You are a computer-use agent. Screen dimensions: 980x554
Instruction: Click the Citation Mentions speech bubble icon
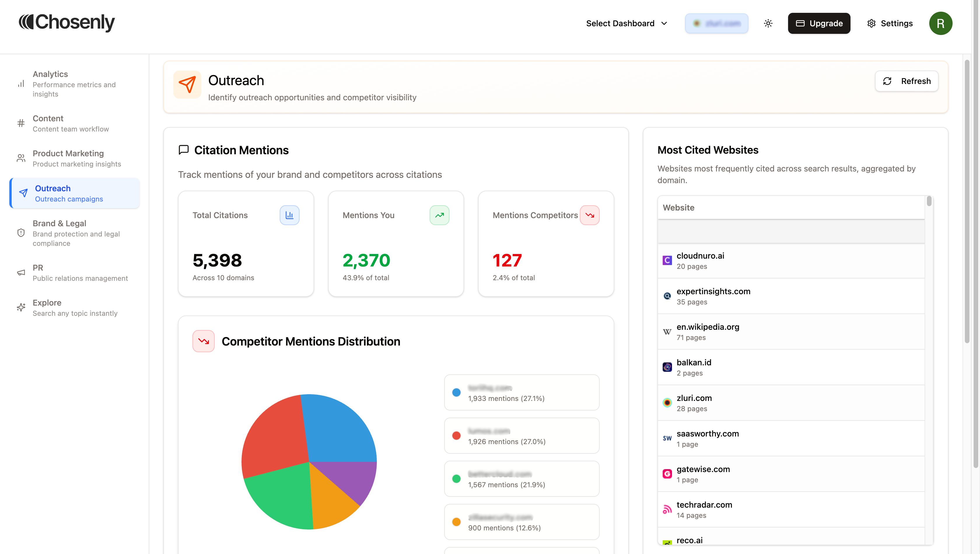(184, 150)
